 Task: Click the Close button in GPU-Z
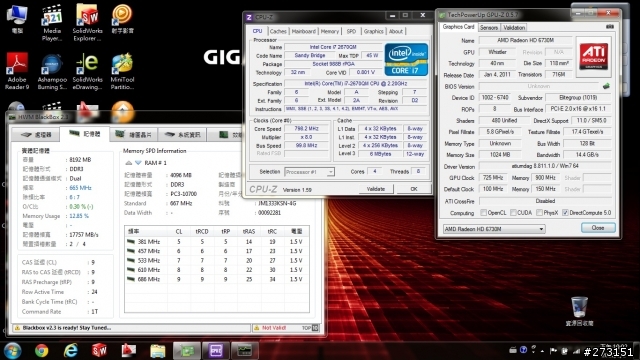[x=598, y=228]
